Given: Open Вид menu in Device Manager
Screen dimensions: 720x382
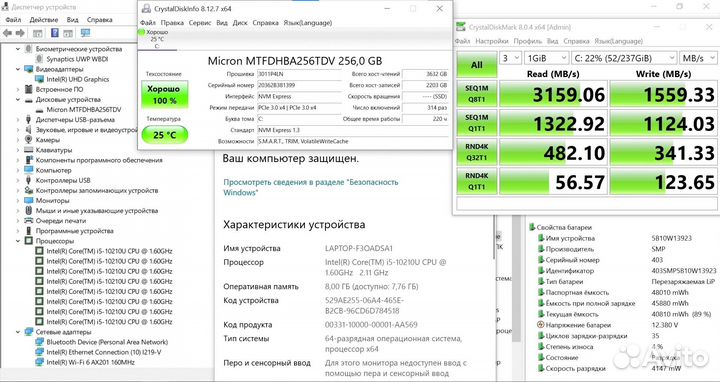Looking at the screenshot, I should tap(73, 20).
